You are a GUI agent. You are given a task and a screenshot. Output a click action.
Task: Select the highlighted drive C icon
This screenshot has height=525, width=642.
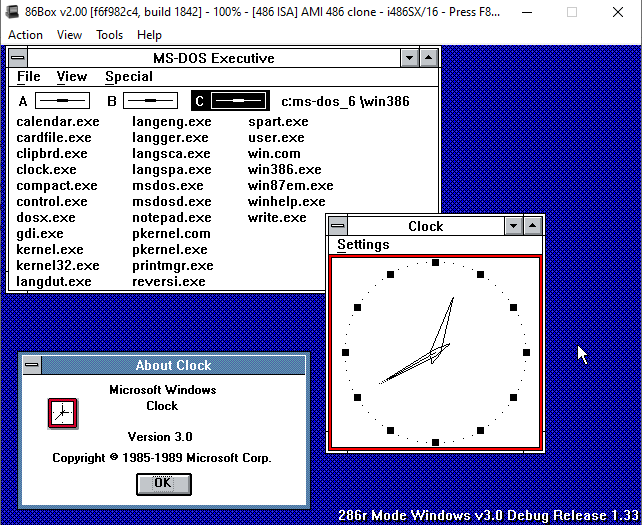pyautogui.click(x=240, y=101)
